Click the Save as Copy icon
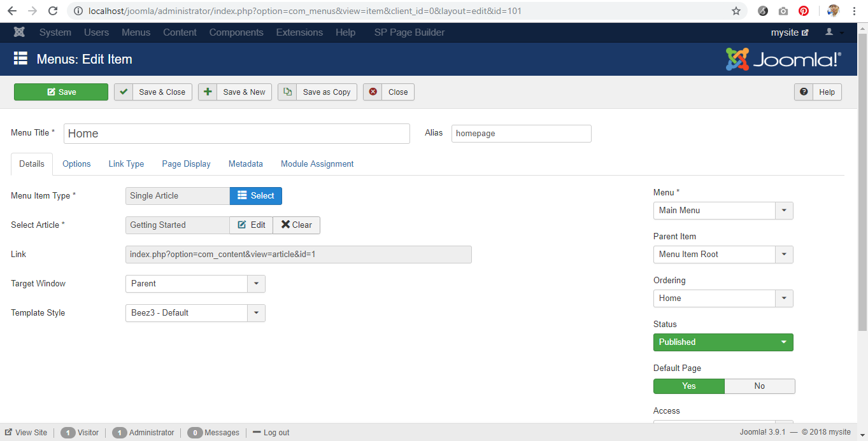868x441 pixels. click(x=287, y=92)
